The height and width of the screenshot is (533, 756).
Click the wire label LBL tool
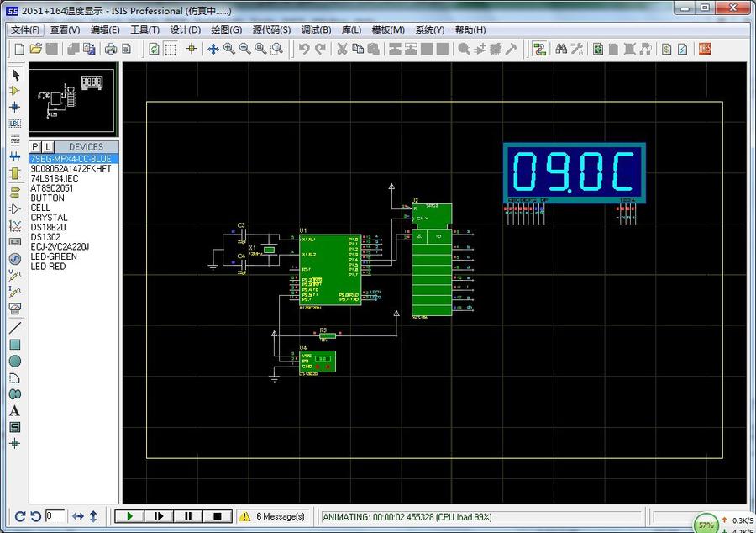pos(14,124)
